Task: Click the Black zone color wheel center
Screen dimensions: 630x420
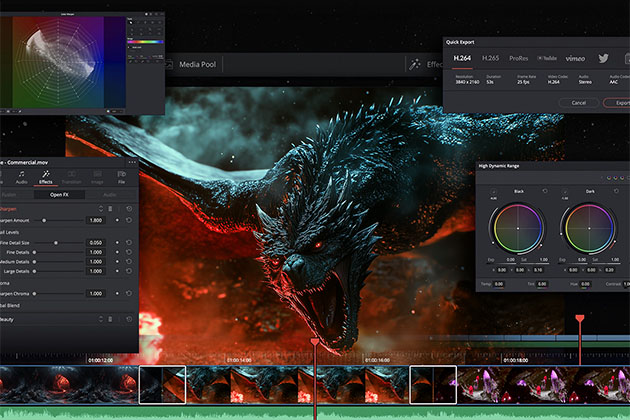Action: pyautogui.click(x=518, y=228)
